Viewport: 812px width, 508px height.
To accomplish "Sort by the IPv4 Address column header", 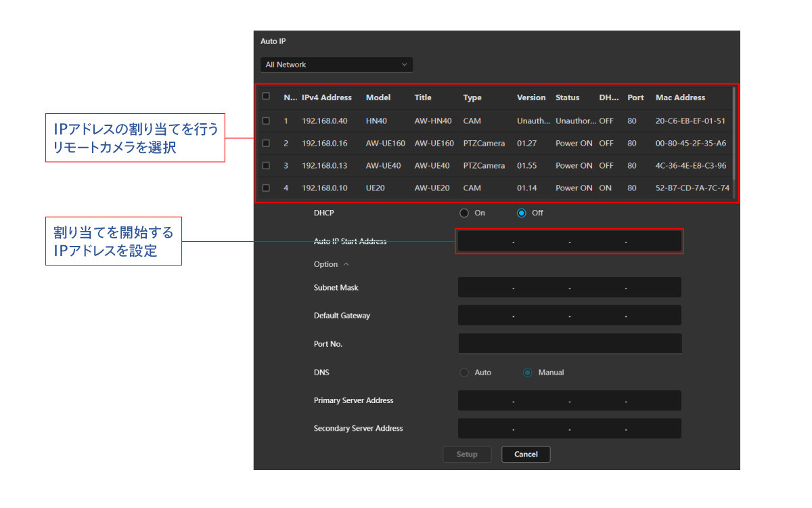I will point(327,98).
